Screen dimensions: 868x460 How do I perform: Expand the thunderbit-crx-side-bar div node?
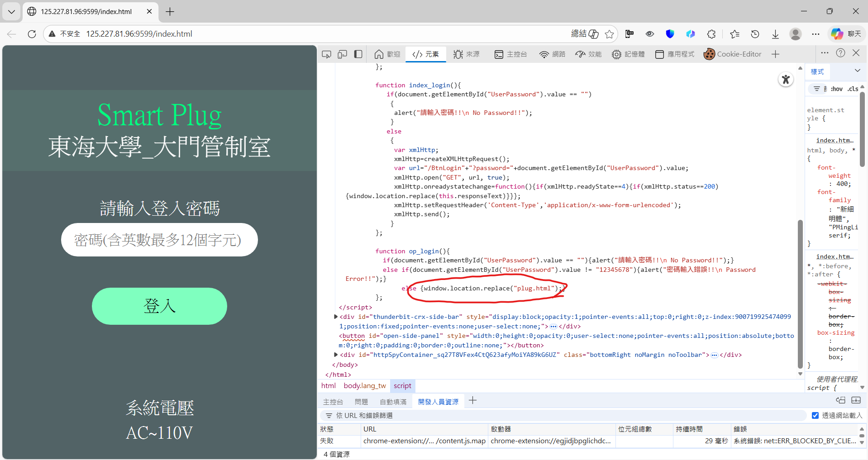tap(336, 317)
